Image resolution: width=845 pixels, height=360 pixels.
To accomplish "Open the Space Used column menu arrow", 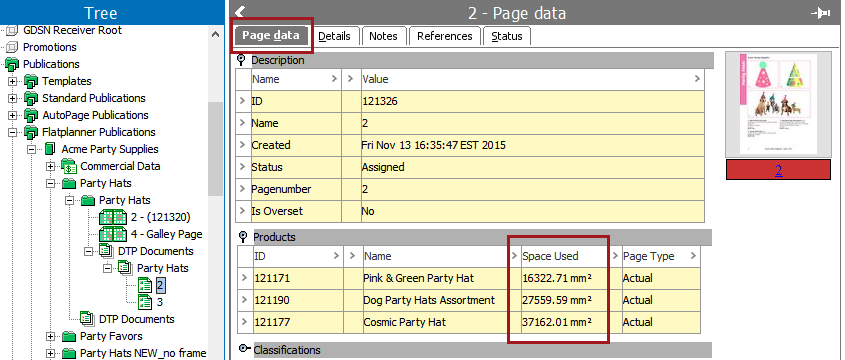I will [x=615, y=256].
